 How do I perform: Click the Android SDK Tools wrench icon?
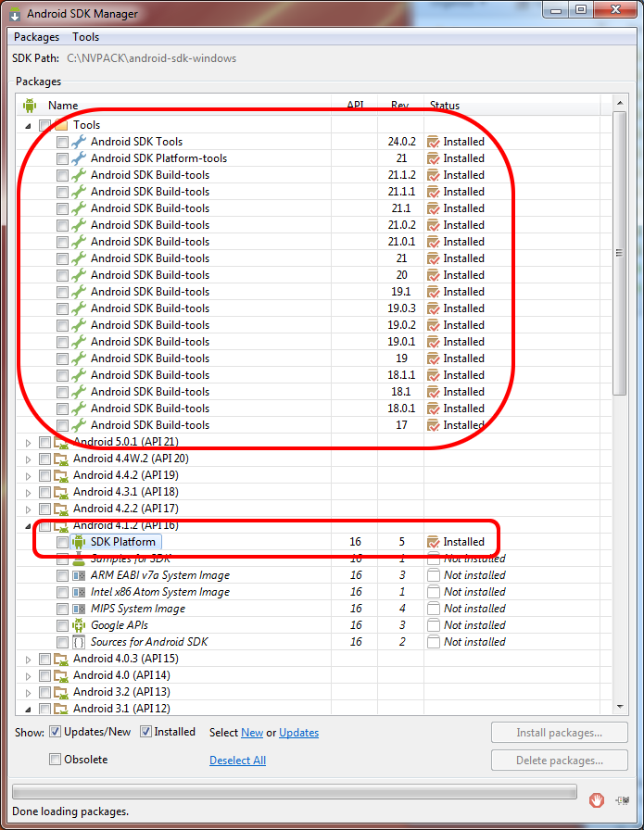(79, 142)
